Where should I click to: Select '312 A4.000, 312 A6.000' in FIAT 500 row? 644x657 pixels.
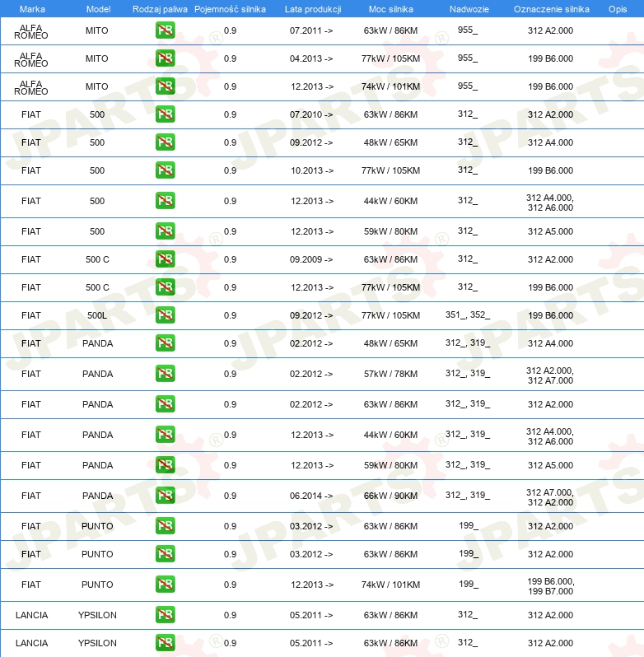[x=550, y=203]
